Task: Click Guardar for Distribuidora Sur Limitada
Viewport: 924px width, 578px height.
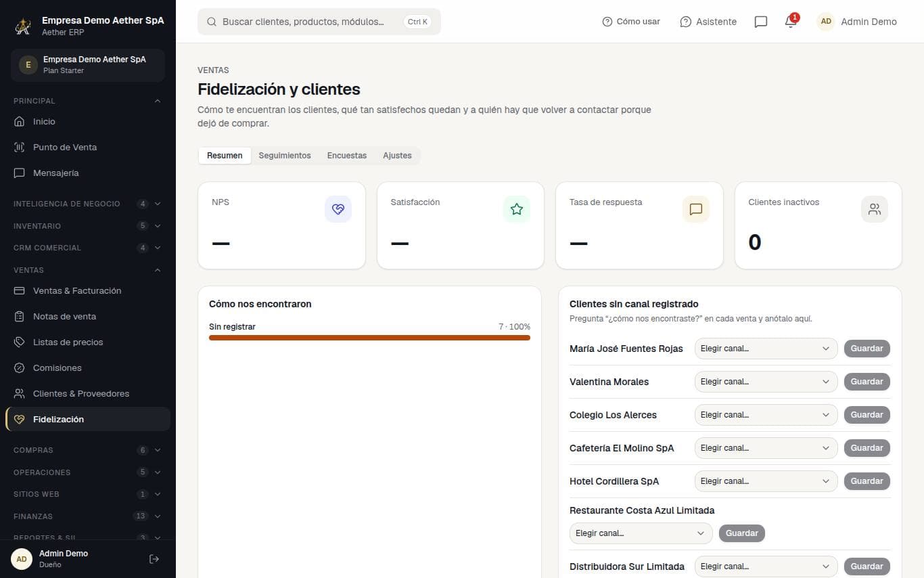Action: pyautogui.click(x=867, y=566)
